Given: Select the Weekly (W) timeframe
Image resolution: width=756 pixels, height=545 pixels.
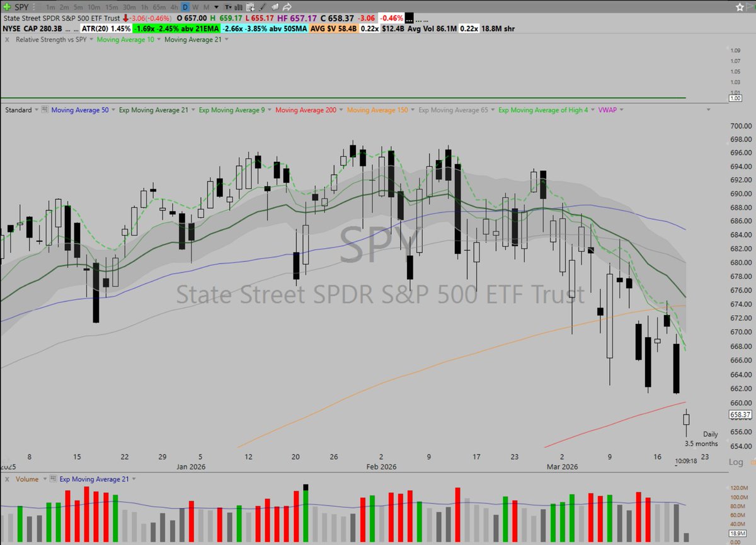Looking at the screenshot, I should tap(195, 7).
